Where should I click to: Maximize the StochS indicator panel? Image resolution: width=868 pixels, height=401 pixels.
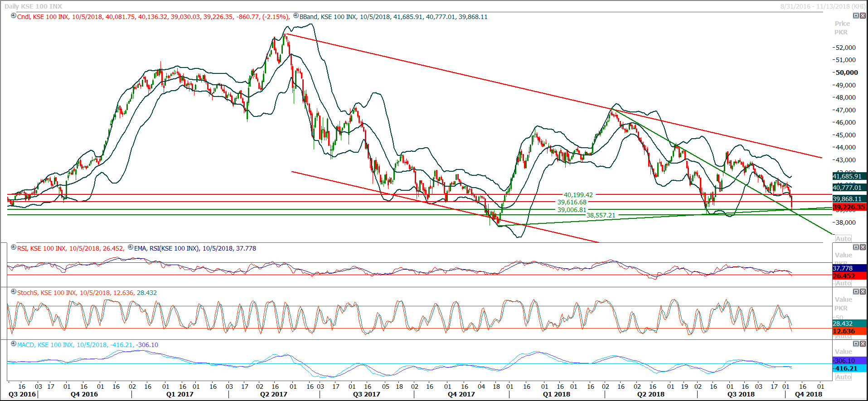click(x=856, y=292)
